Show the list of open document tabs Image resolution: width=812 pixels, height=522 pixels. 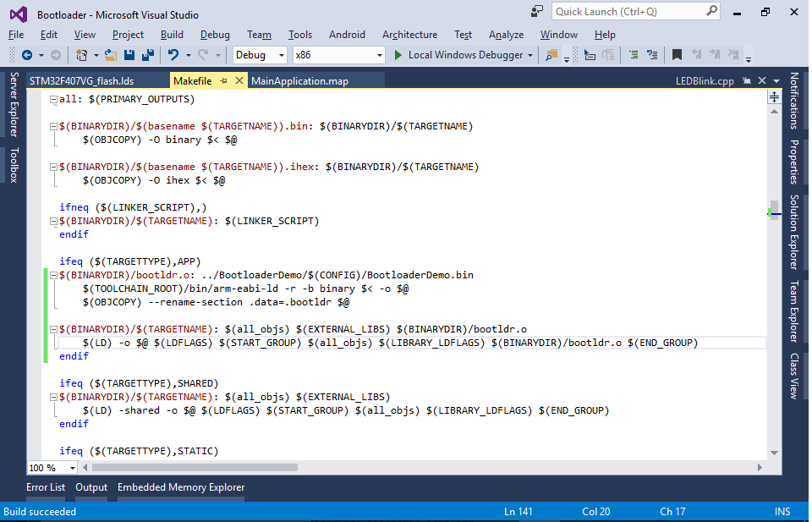tap(776, 80)
